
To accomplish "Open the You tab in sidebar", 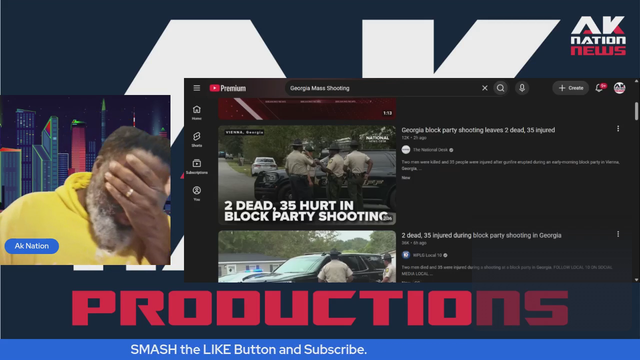I will (197, 193).
